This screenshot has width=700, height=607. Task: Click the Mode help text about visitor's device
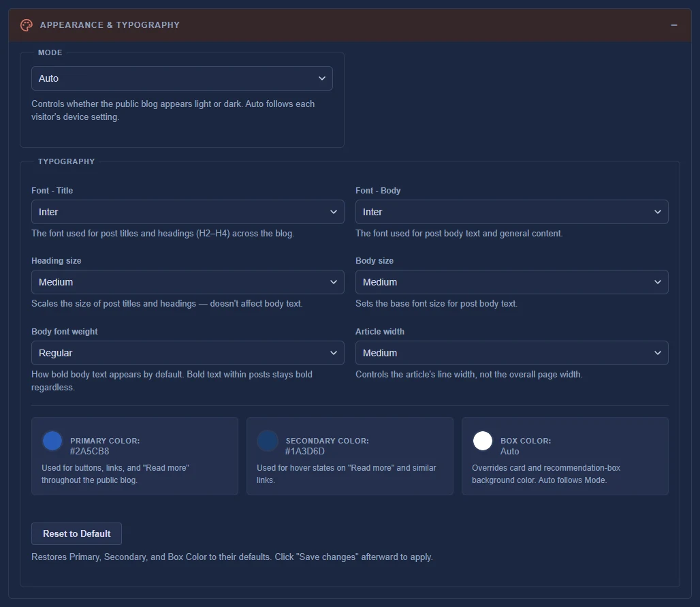click(173, 110)
